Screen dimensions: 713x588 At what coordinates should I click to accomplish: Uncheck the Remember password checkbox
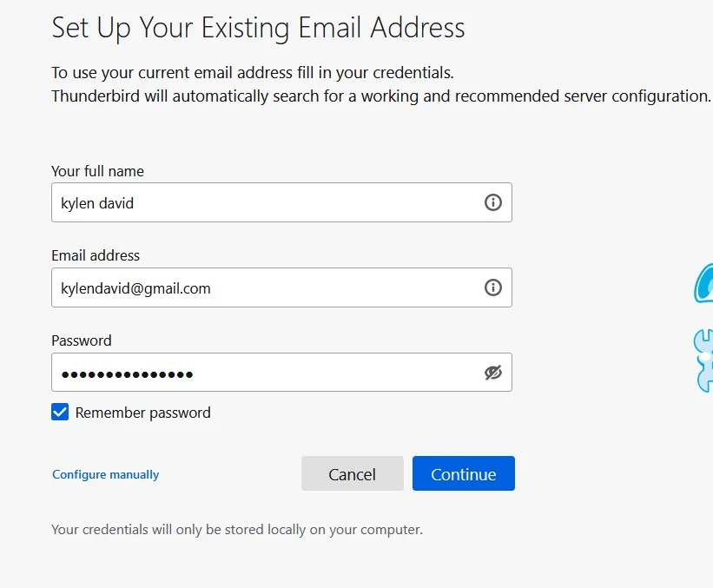pos(59,412)
